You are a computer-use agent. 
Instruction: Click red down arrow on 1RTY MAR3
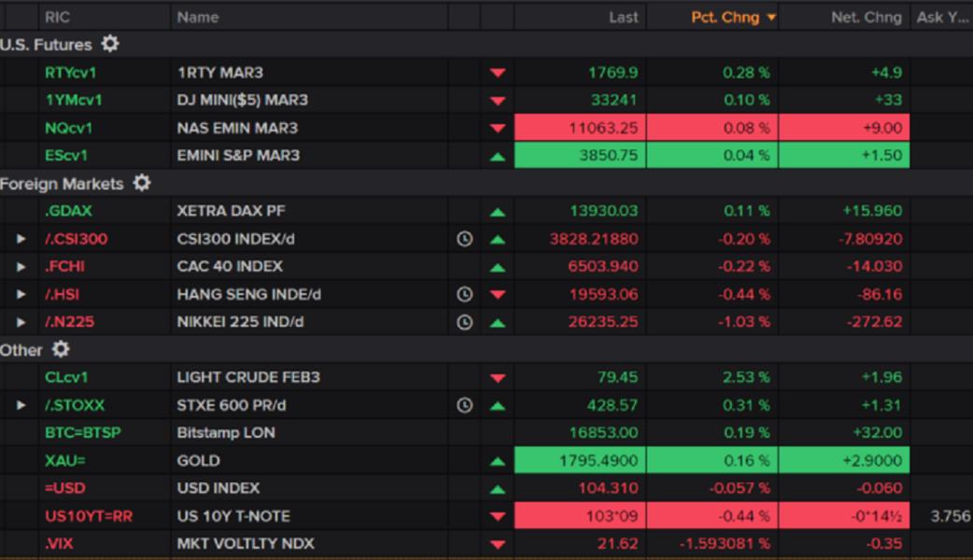tap(497, 73)
